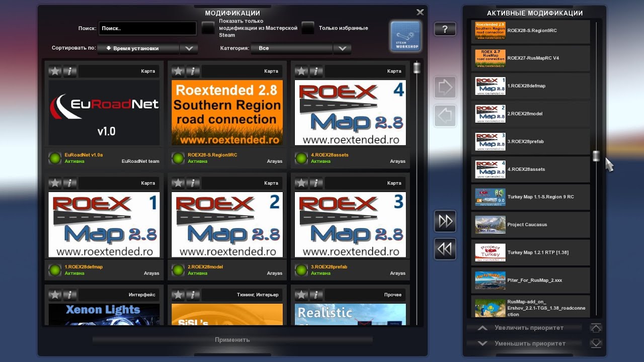Select 2.ROEX28model in active mods list
The height and width of the screenshot is (362, 644).
(x=530, y=114)
